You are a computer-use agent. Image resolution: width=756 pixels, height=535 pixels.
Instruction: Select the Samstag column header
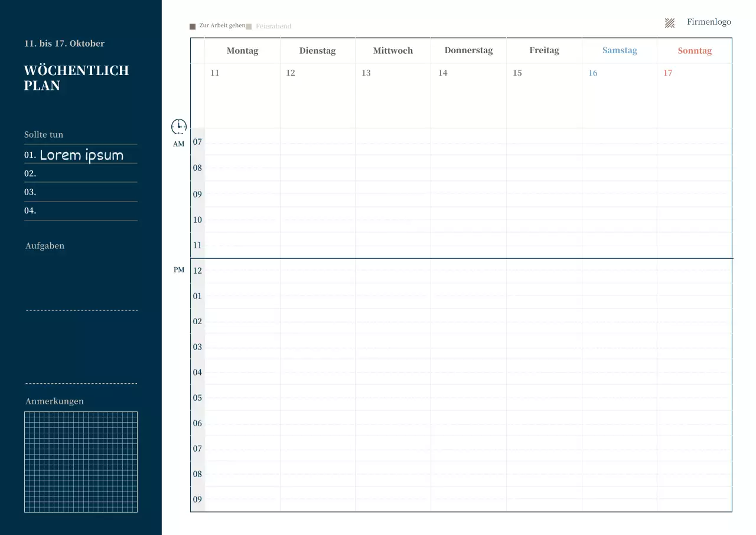coord(620,51)
